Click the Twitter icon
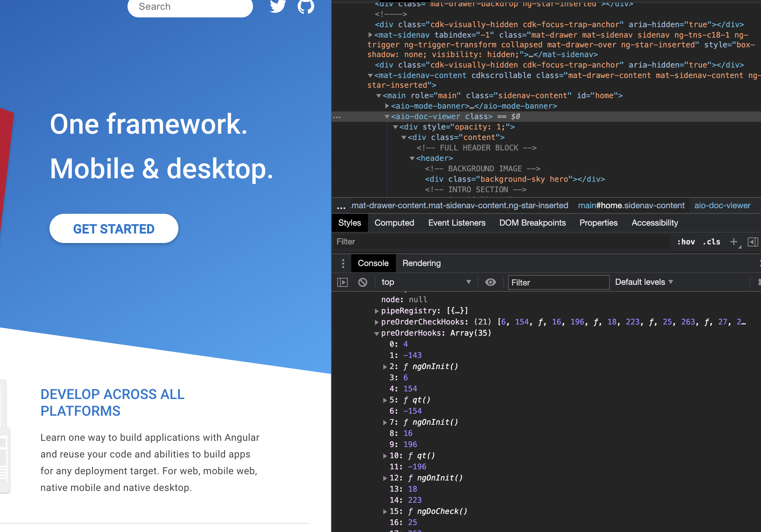 [277, 6]
